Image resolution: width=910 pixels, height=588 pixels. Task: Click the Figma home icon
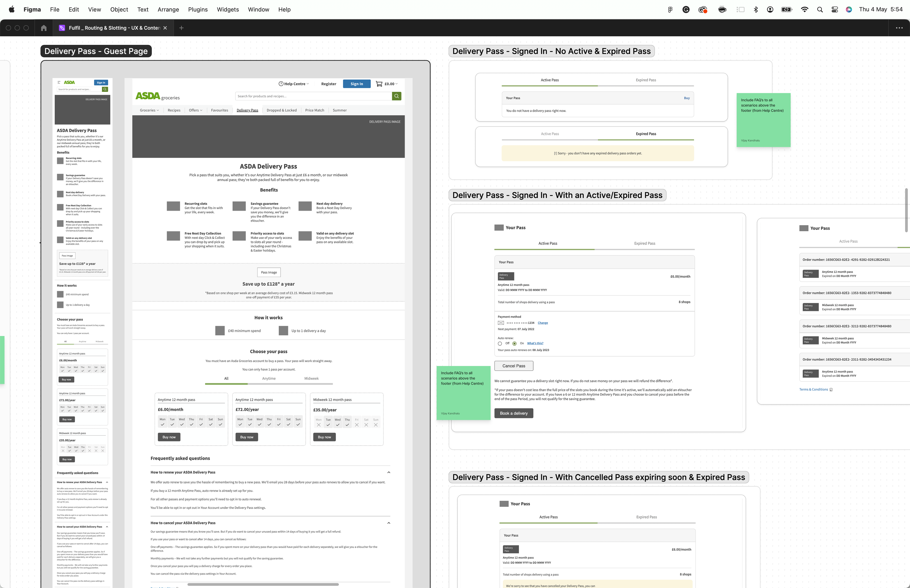[x=44, y=28]
